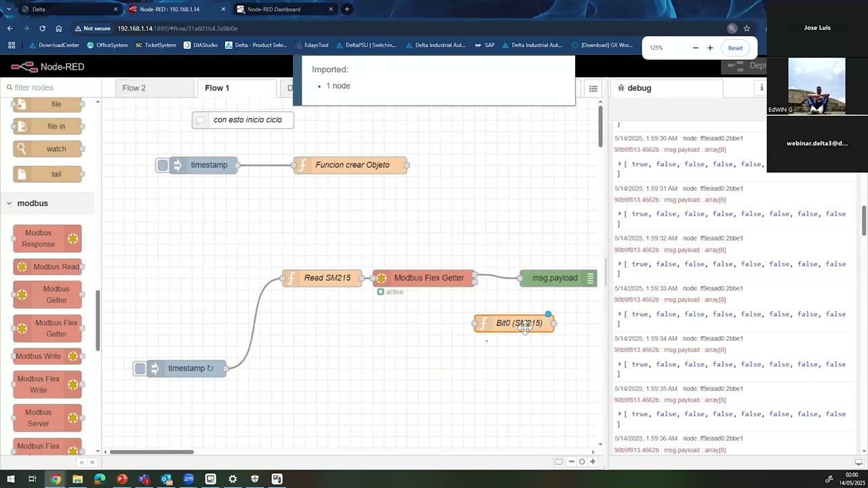Select the Modbus Write palette node
The image size is (868, 488).
(47, 357)
